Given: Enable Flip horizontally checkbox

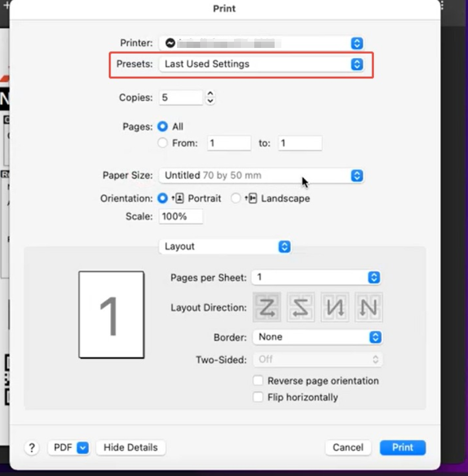Looking at the screenshot, I should [x=258, y=398].
